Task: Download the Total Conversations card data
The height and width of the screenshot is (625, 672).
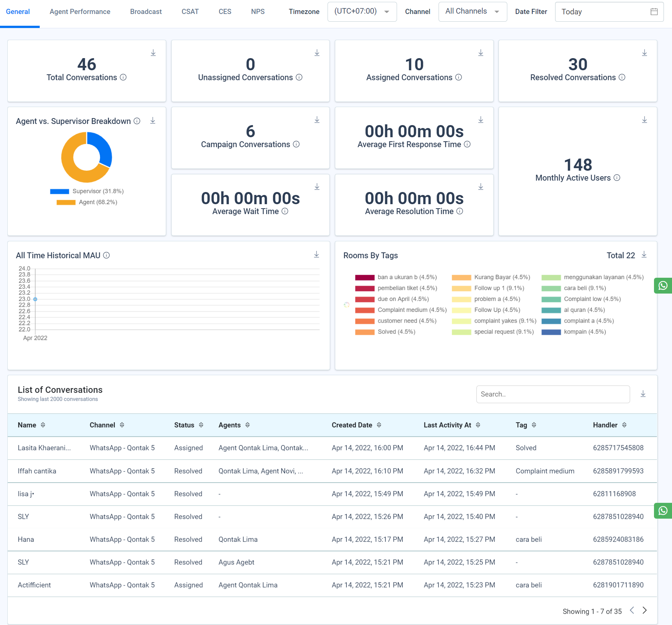Action: (153, 53)
